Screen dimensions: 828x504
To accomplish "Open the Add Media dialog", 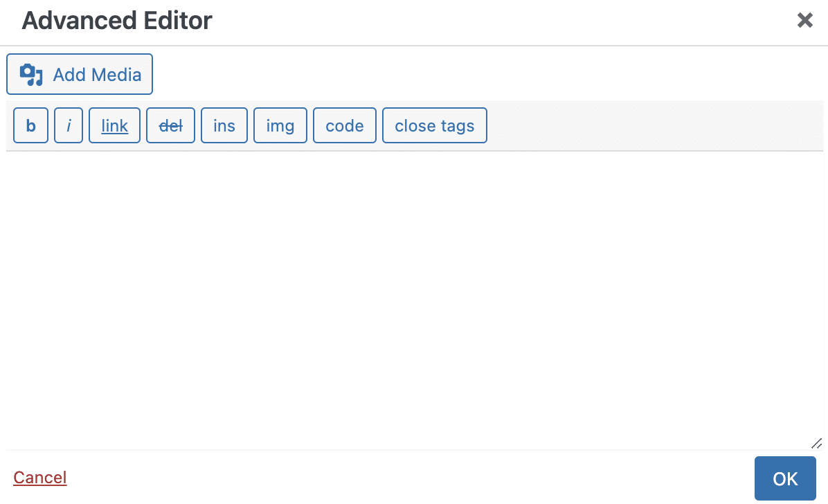I will click(x=80, y=74).
